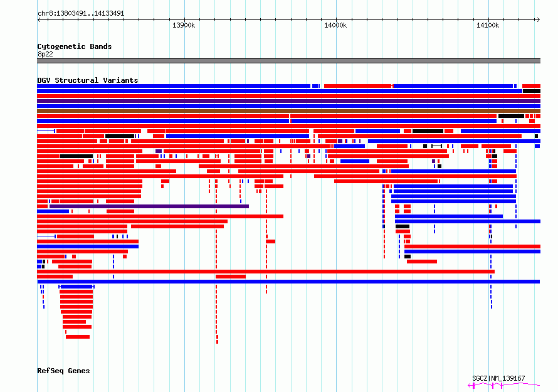Select the RefSeq Genes track title
The width and height of the screenshot is (558, 392).
pyautogui.click(x=63, y=371)
